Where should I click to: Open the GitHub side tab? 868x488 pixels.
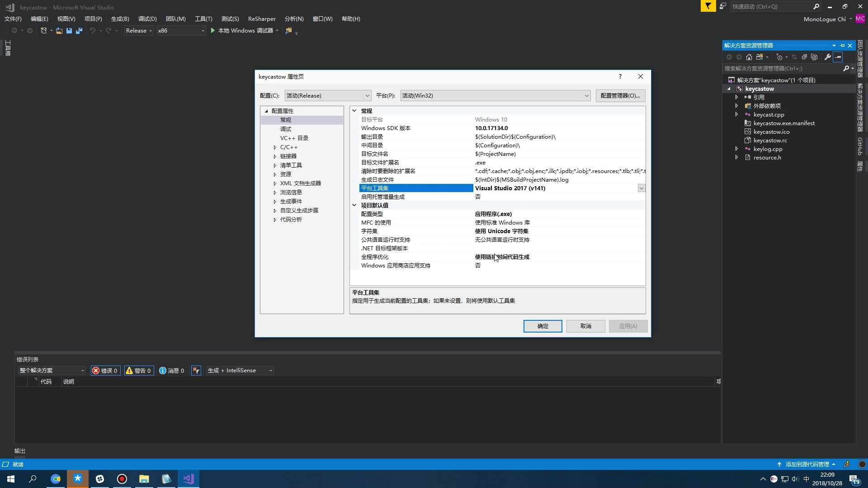pos(860,146)
